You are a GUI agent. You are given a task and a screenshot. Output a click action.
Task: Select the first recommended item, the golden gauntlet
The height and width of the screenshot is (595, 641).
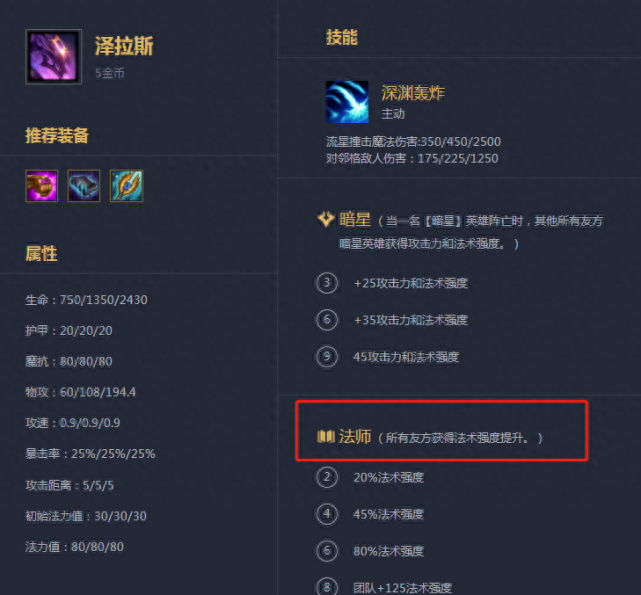(x=42, y=186)
